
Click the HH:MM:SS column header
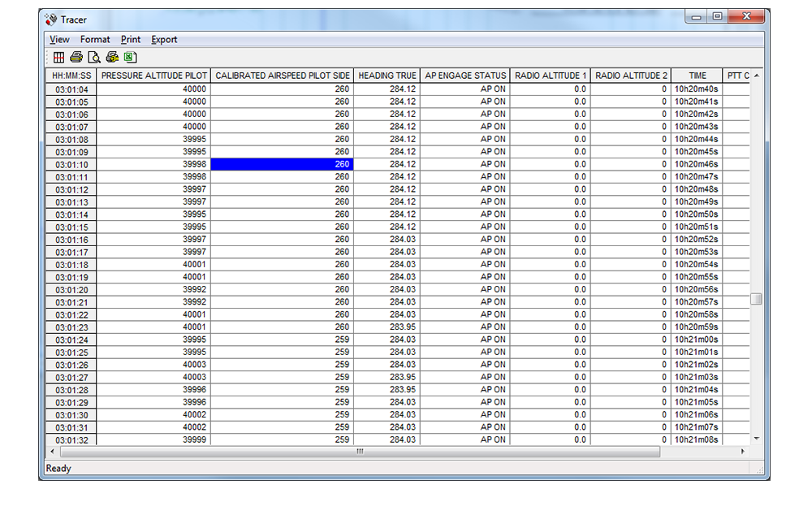(x=71, y=76)
